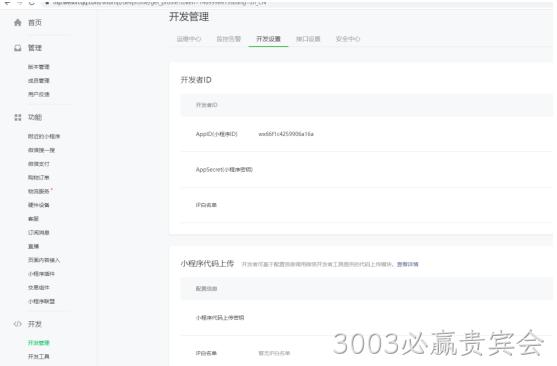Switch to the 安全中心 tab
This screenshot has width=557, height=366.
(348, 39)
